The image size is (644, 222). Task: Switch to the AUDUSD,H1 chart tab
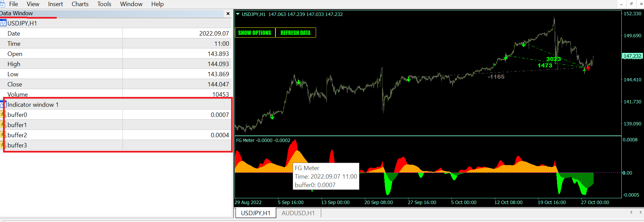click(298, 213)
